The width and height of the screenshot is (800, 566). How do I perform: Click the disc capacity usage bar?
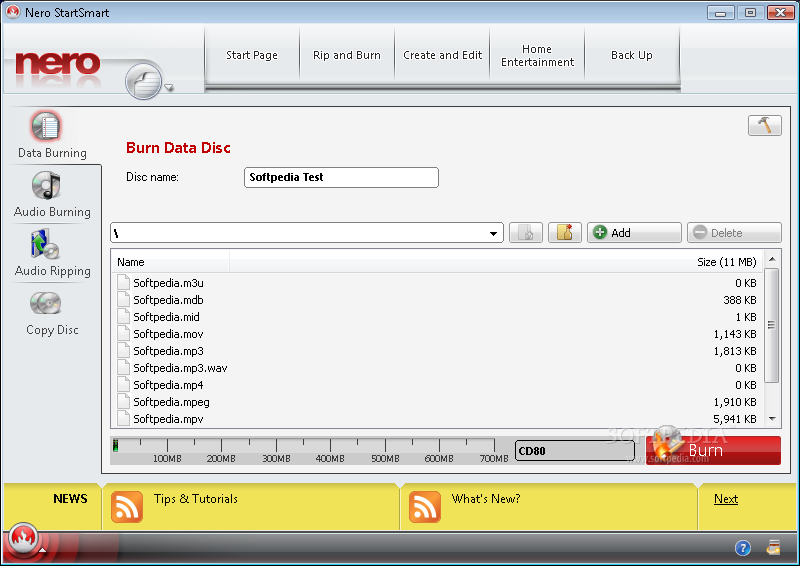point(310,450)
